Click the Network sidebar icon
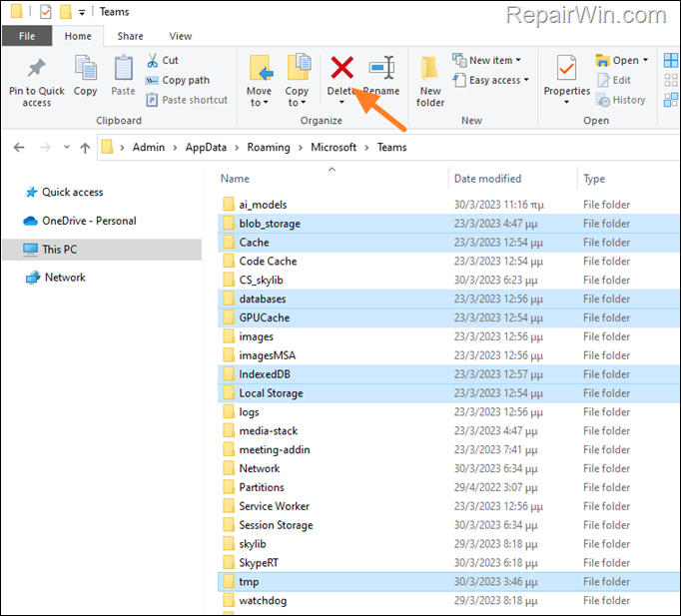Image resolution: width=681 pixels, height=616 pixels. coord(33,278)
